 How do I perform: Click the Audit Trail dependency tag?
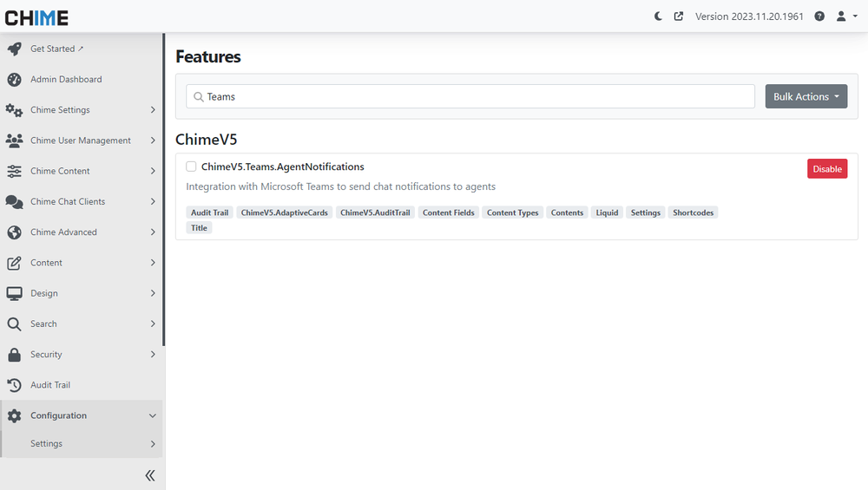(x=209, y=213)
